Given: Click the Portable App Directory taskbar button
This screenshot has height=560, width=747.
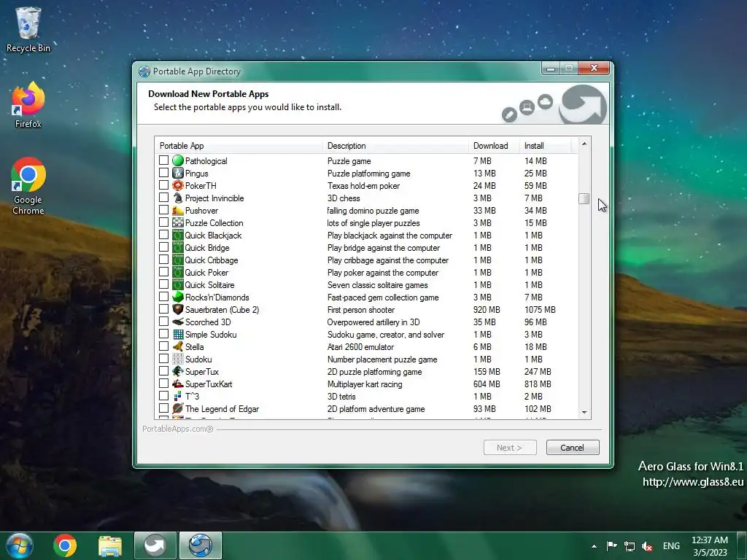Looking at the screenshot, I should point(201,545).
